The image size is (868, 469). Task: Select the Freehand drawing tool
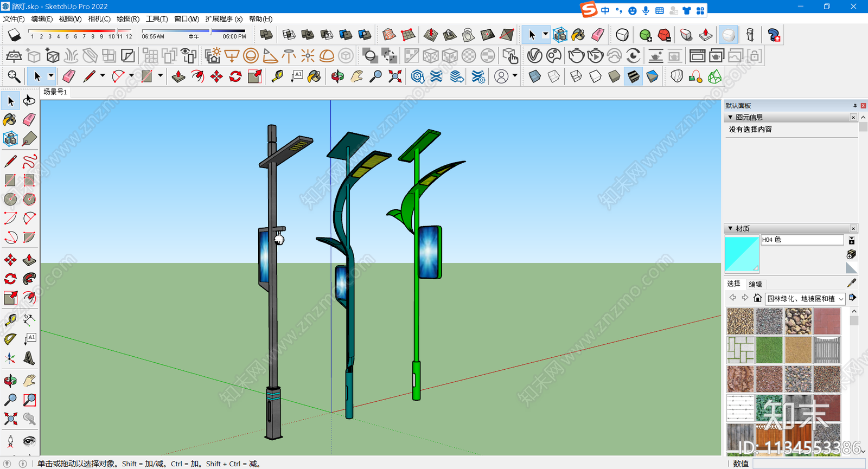coord(29,161)
